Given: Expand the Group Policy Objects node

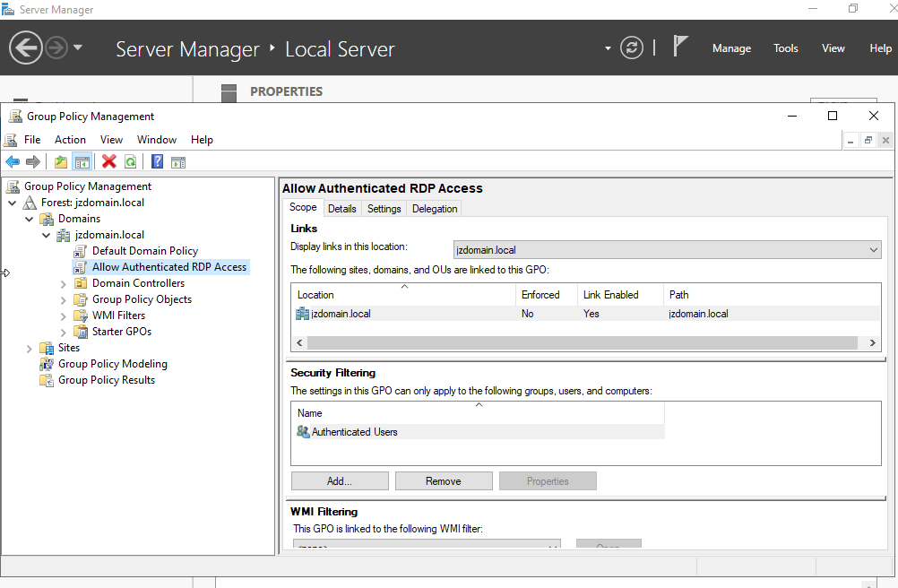Looking at the screenshot, I should click(61, 298).
